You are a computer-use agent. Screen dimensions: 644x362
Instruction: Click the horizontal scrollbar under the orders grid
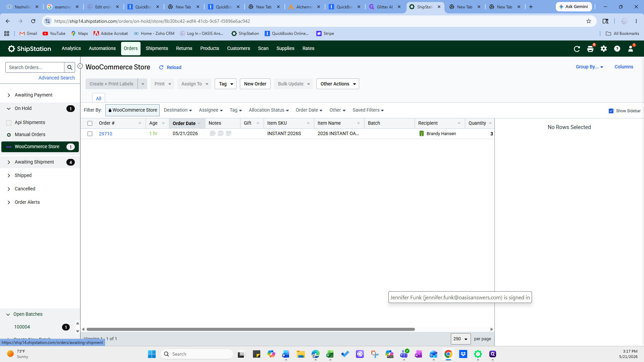(x=251, y=329)
